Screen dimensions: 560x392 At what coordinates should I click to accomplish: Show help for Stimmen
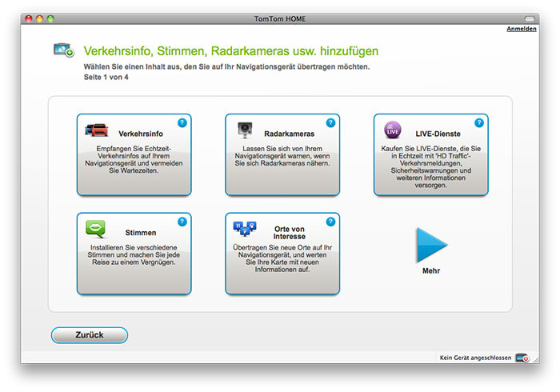tap(182, 222)
